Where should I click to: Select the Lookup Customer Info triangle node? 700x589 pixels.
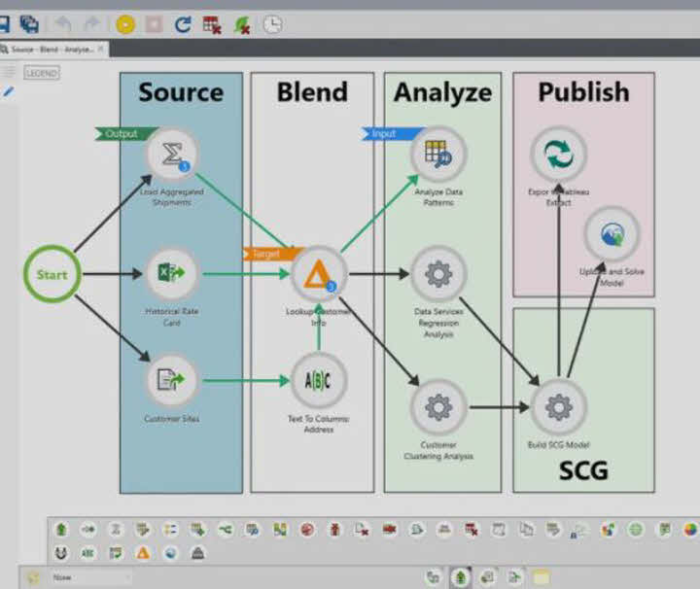tap(319, 273)
